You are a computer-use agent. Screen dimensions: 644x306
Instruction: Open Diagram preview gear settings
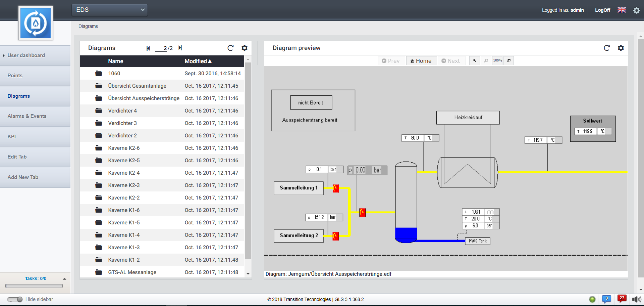[621, 48]
